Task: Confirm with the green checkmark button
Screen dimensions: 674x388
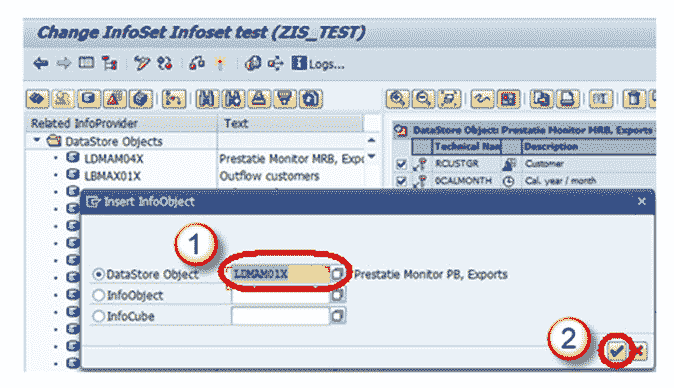Action: [x=616, y=351]
